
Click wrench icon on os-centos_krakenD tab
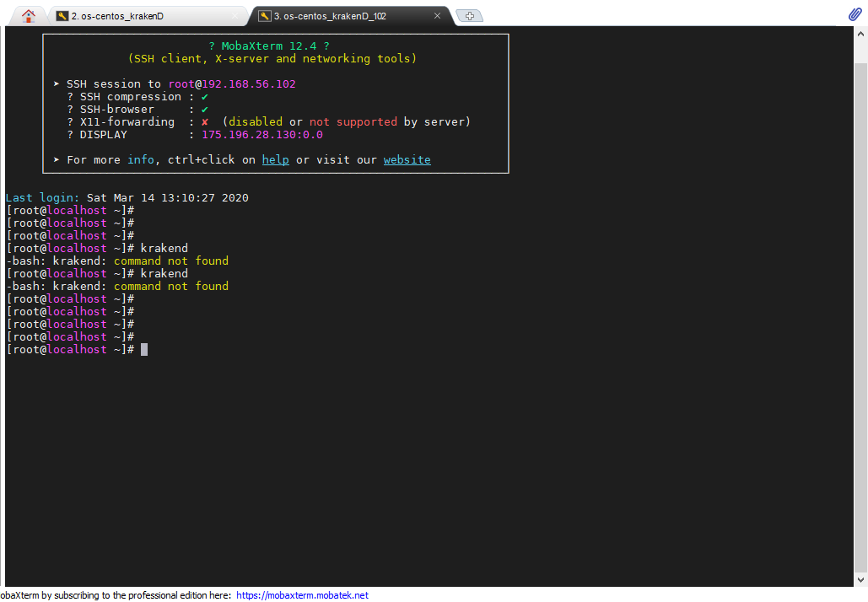pos(62,16)
